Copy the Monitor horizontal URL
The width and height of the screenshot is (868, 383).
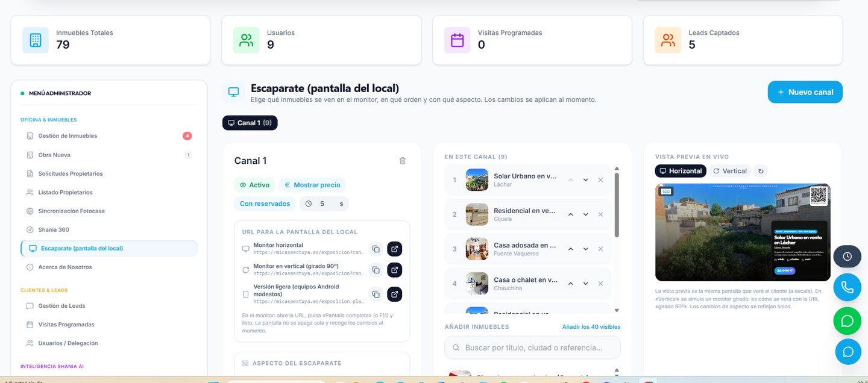click(x=376, y=249)
